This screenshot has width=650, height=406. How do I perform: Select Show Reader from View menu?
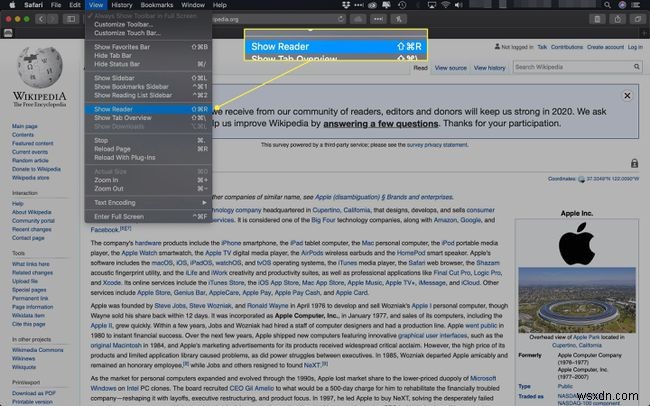(148, 109)
